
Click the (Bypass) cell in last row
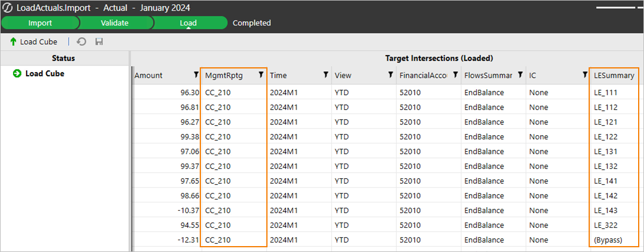click(x=607, y=240)
